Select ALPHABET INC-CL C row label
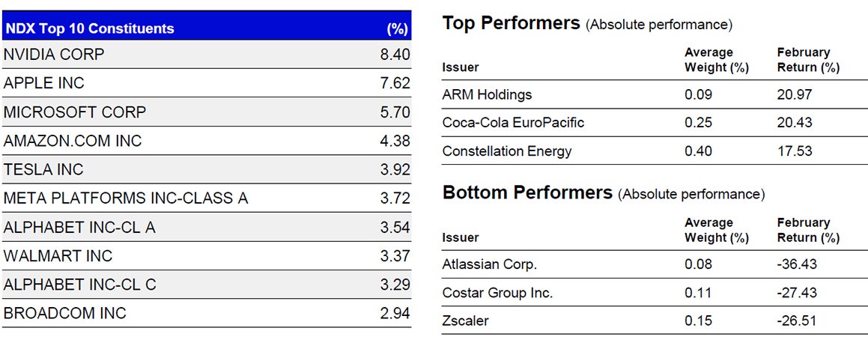Screen dimensions: 868x337 [80, 285]
